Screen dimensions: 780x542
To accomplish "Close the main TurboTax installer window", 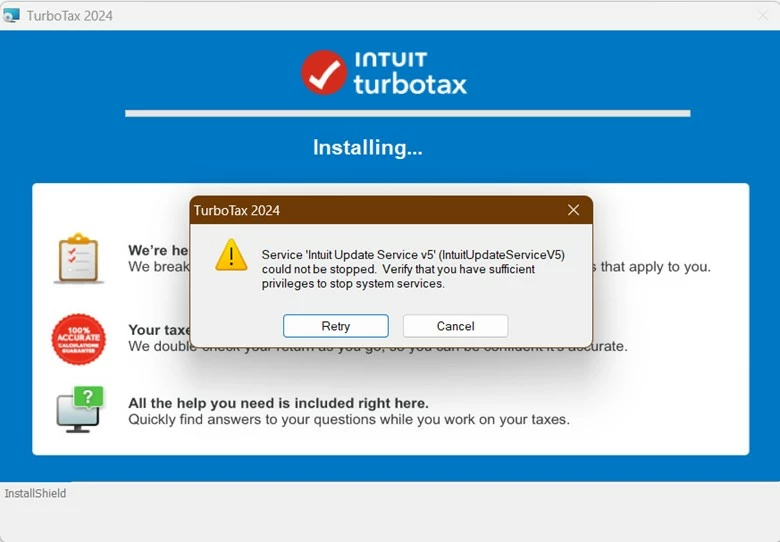I will coord(763,15).
